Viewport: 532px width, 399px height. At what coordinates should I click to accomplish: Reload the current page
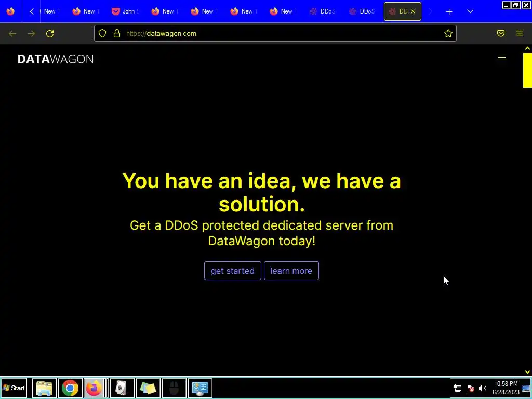[x=50, y=34]
